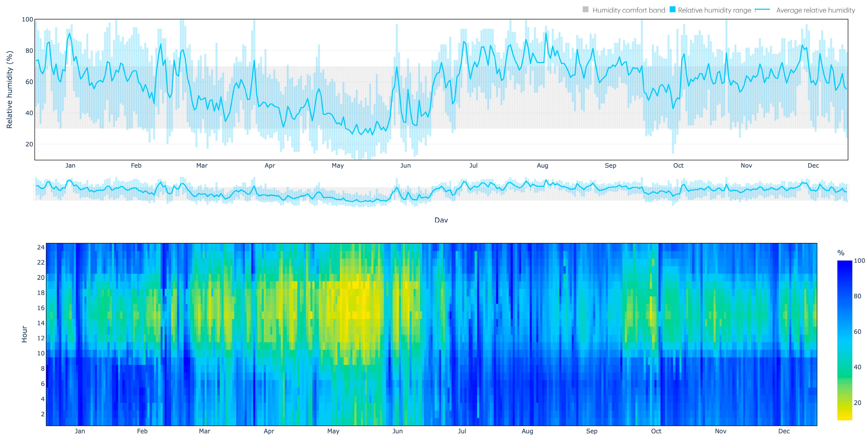This screenshot has height=439, width=868.
Task: Click the percent sign colorbar title
Action: [841, 253]
